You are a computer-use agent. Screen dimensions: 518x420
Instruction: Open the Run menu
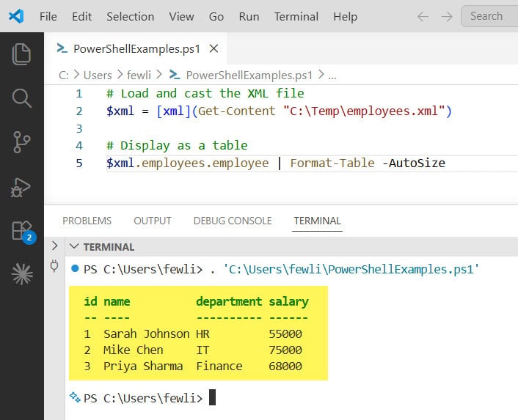coord(249,17)
